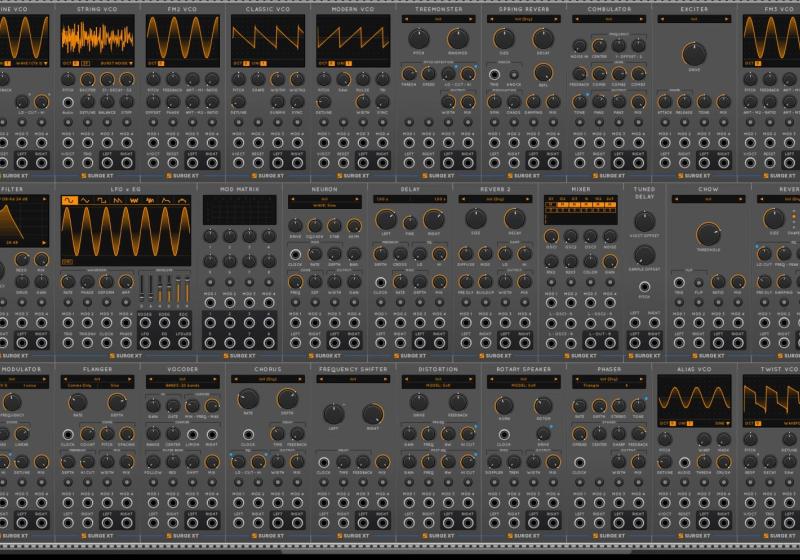Click the Mod Matrix display screen
Image resolution: width=800 pixels, height=560 pixels.
pyautogui.click(x=240, y=209)
